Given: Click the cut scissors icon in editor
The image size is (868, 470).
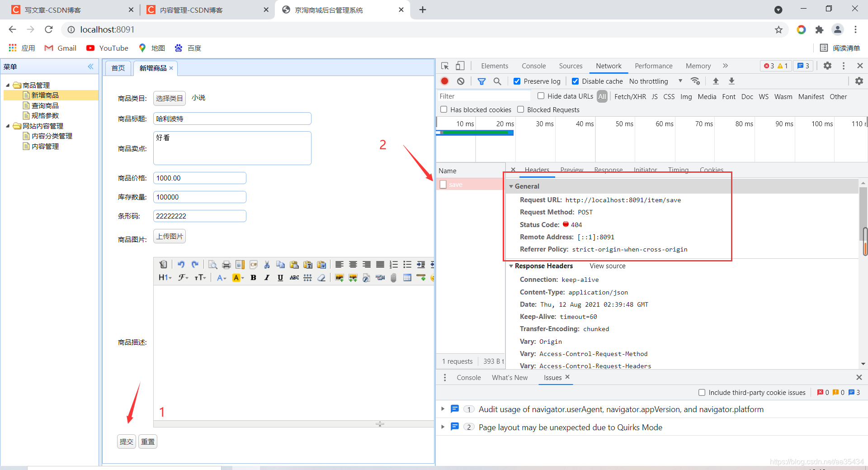Looking at the screenshot, I should pos(267,265).
